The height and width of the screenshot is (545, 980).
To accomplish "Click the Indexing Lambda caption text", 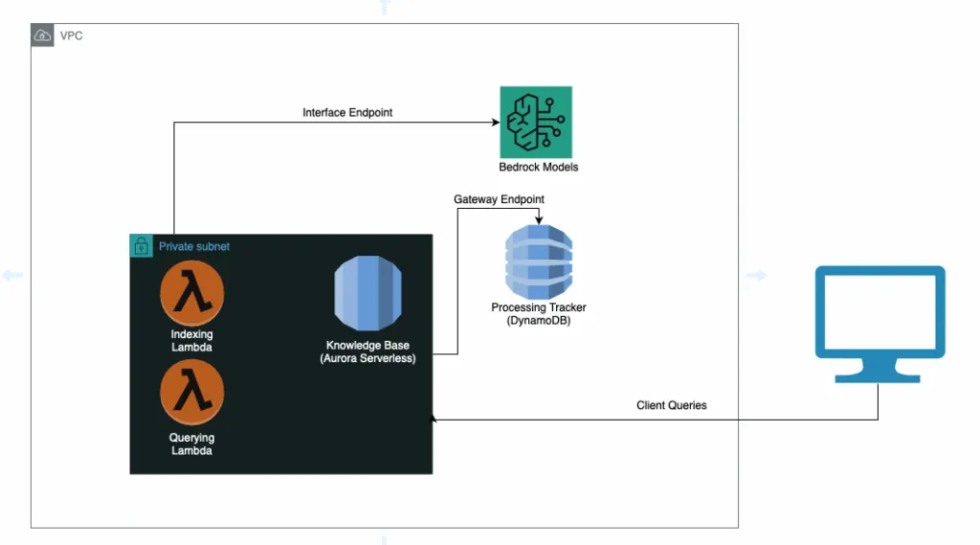I will (x=192, y=341).
